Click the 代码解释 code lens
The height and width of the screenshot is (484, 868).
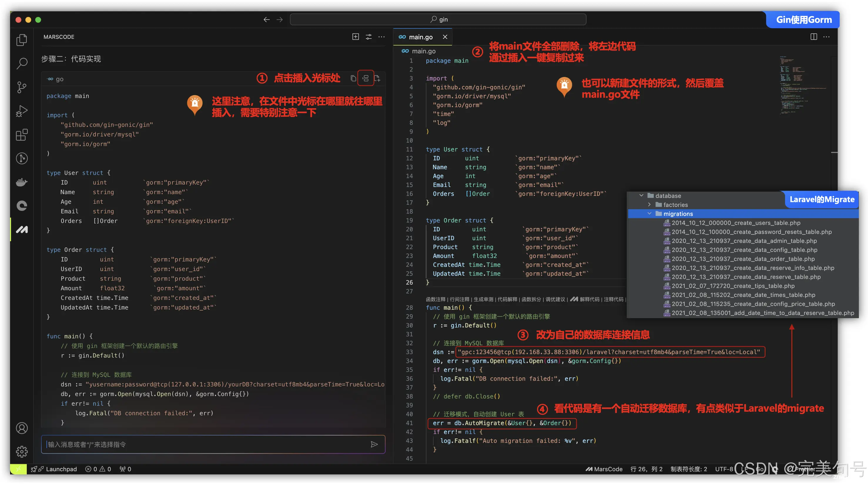(507, 299)
